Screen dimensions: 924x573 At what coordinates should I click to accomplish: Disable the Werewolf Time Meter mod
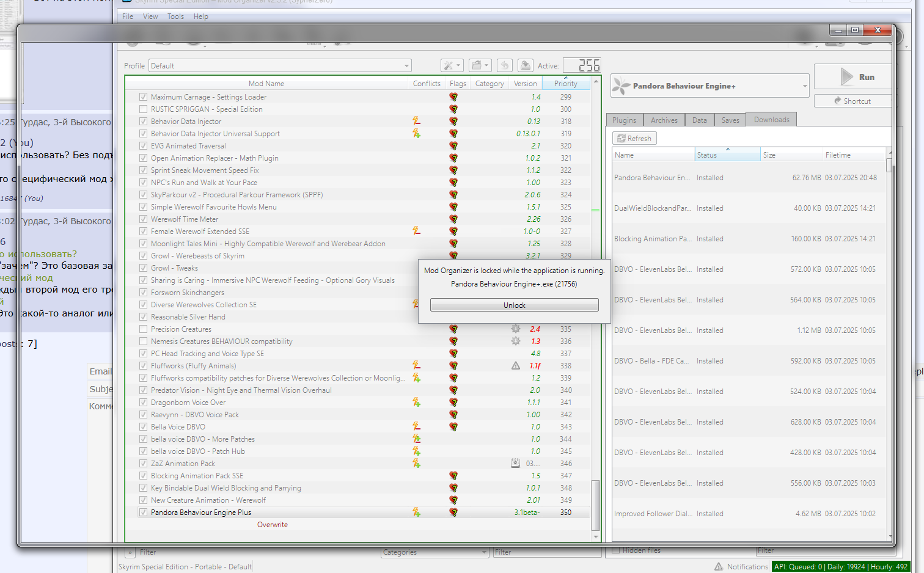143,219
